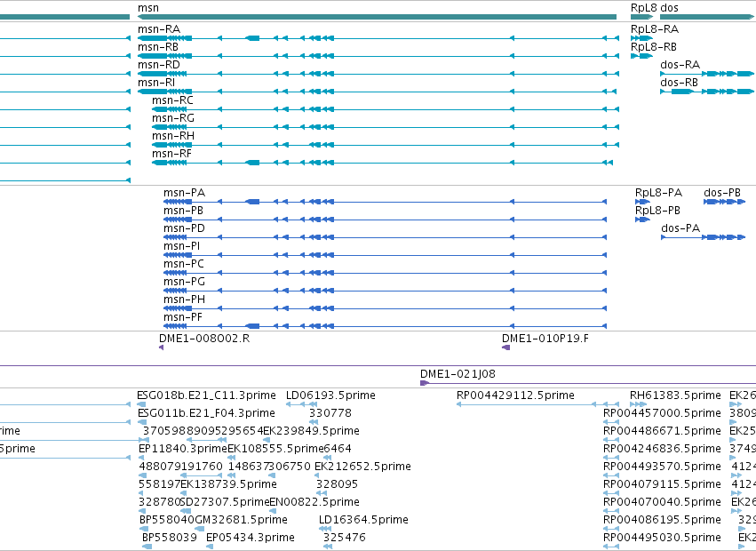Open EST EK138739.5prime
Viewport: 756px width, 551px height.
(228, 484)
